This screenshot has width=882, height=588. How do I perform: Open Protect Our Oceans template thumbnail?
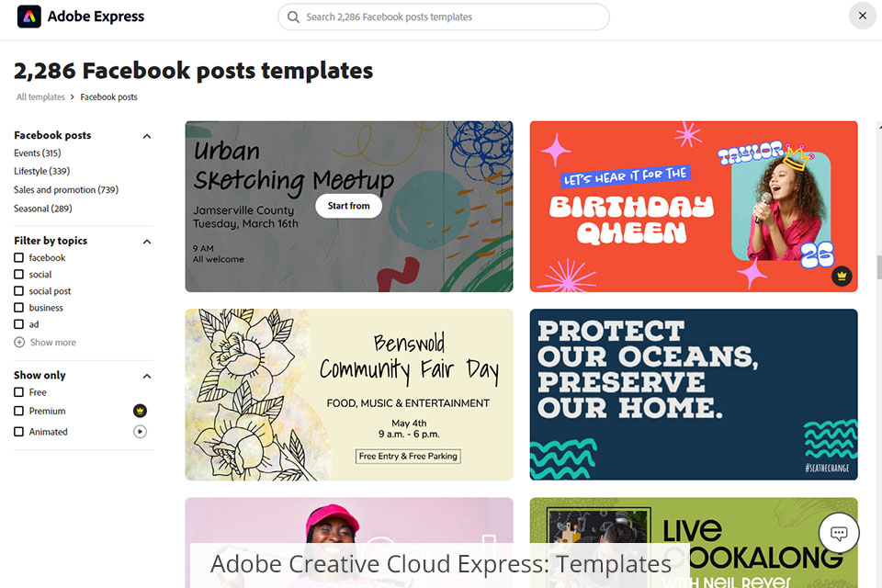tap(694, 394)
